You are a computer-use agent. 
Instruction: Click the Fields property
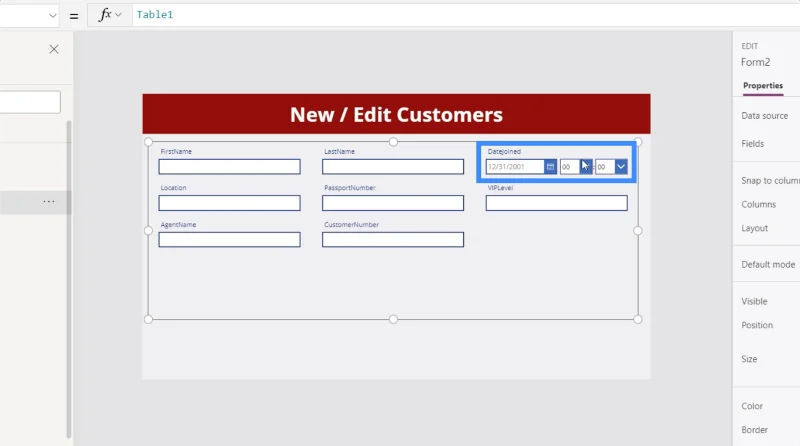[x=753, y=144]
